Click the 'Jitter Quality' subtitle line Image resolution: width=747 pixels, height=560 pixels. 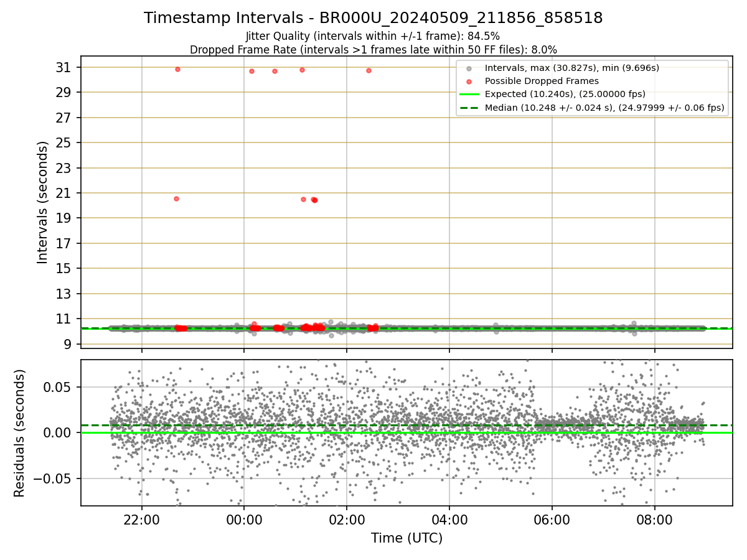pos(373,36)
